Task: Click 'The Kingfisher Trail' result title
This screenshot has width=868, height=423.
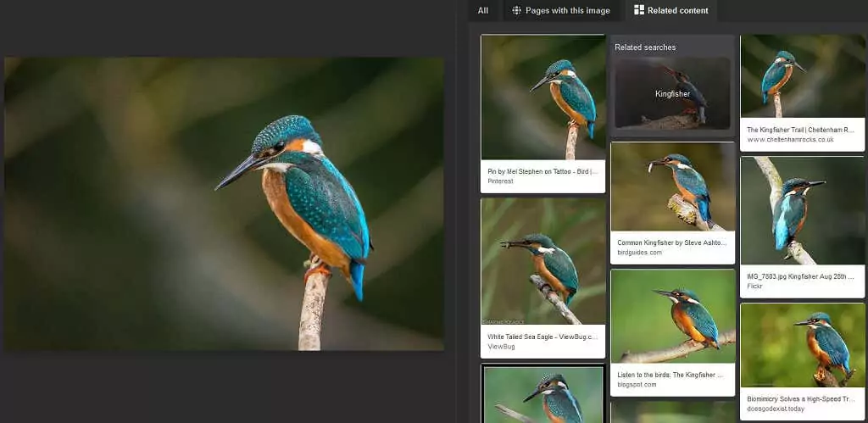Action: [801, 130]
